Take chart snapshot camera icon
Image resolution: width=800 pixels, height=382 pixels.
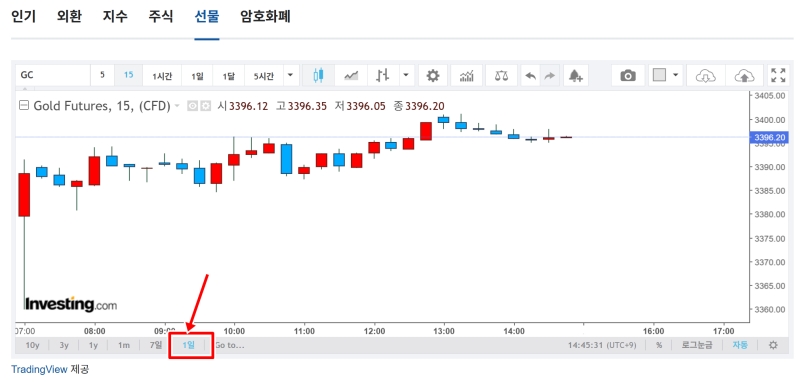click(628, 76)
